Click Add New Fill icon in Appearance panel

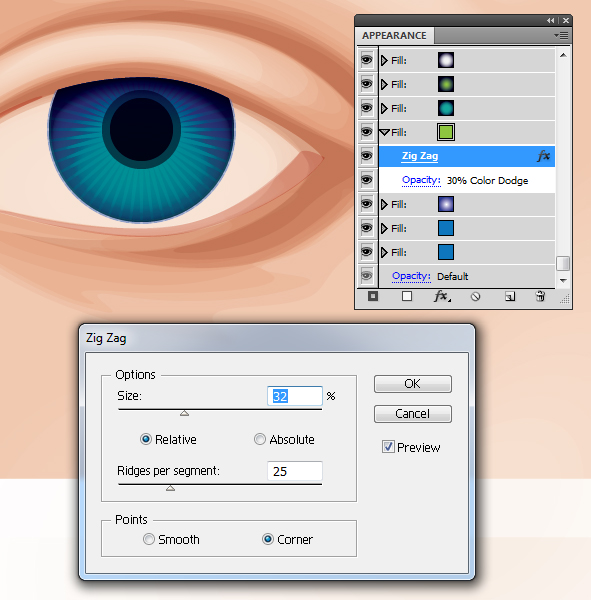[x=407, y=297]
